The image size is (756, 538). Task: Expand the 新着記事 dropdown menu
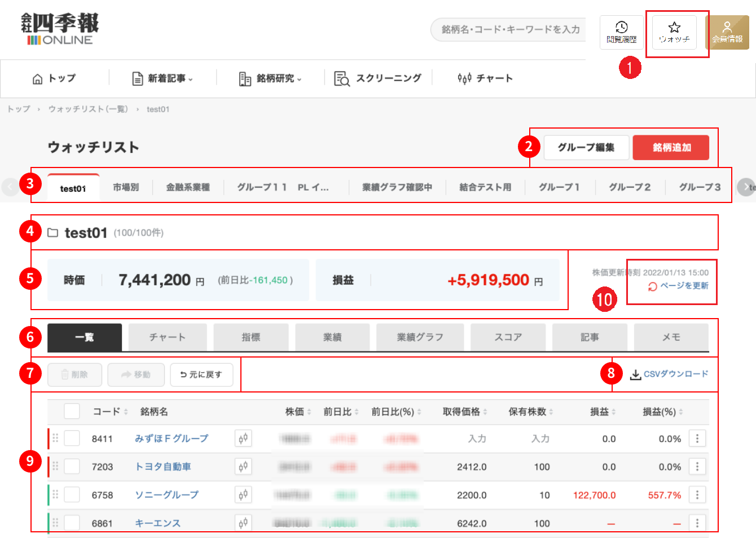pyautogui.click(x=163, y=78)
